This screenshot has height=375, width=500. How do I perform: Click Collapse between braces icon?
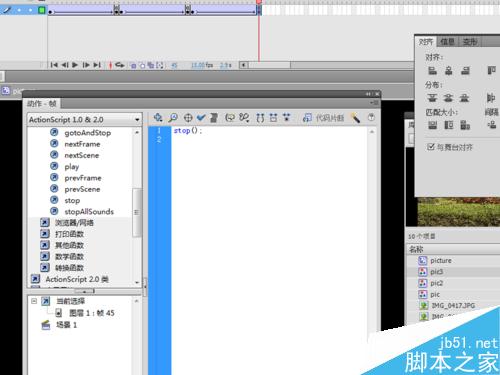tap(260, 118)
